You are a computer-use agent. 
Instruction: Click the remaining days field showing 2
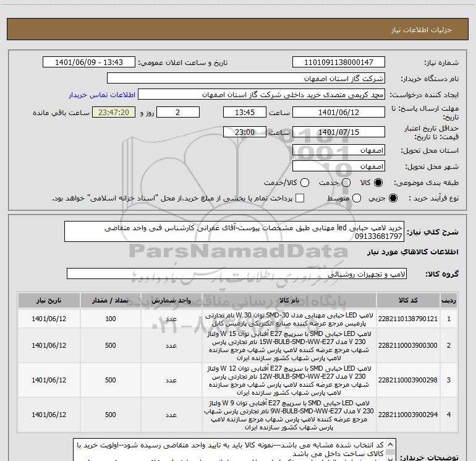(x=178, y=113)
